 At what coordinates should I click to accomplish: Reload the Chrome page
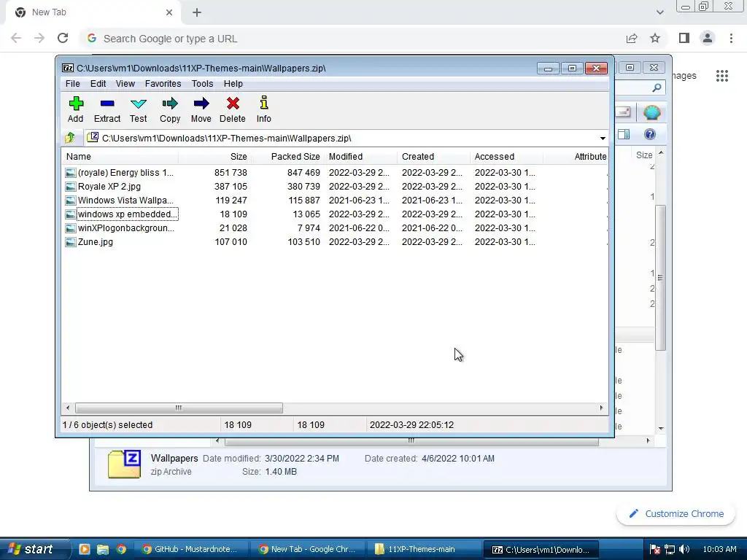(x=63, y=38)
